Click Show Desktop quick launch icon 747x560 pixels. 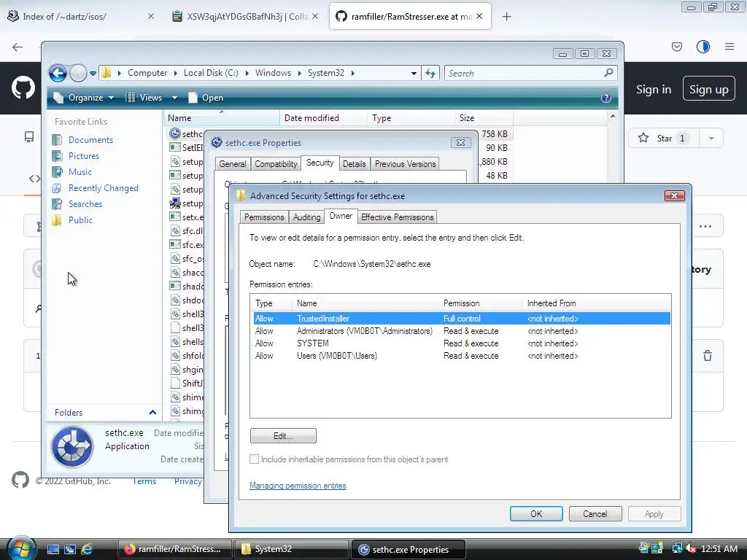(53, 549)
